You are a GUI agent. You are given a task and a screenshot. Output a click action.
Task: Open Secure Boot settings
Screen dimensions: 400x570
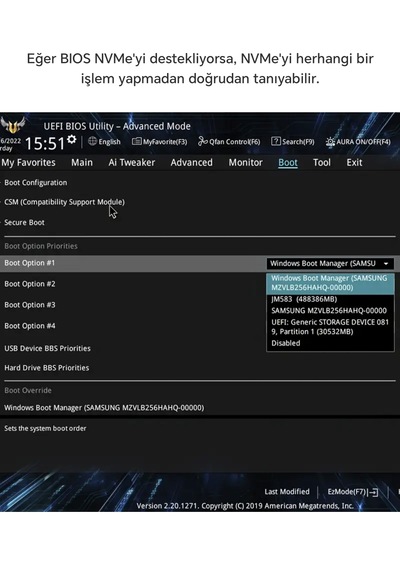(24, 222)
